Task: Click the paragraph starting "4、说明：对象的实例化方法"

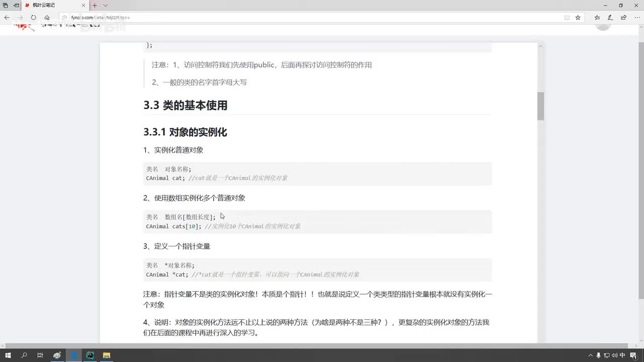Action: [x=316, y=327]
